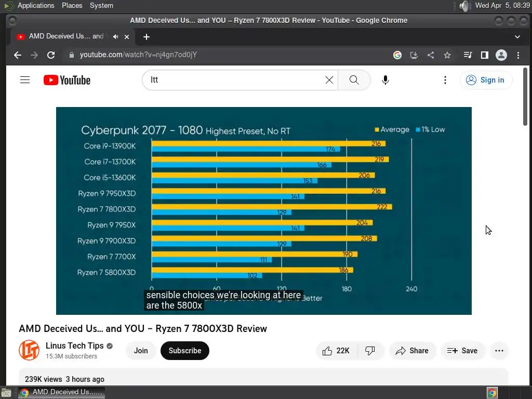
Task: Dislike the video with thumbs down
Action: (x=370, y=351)
